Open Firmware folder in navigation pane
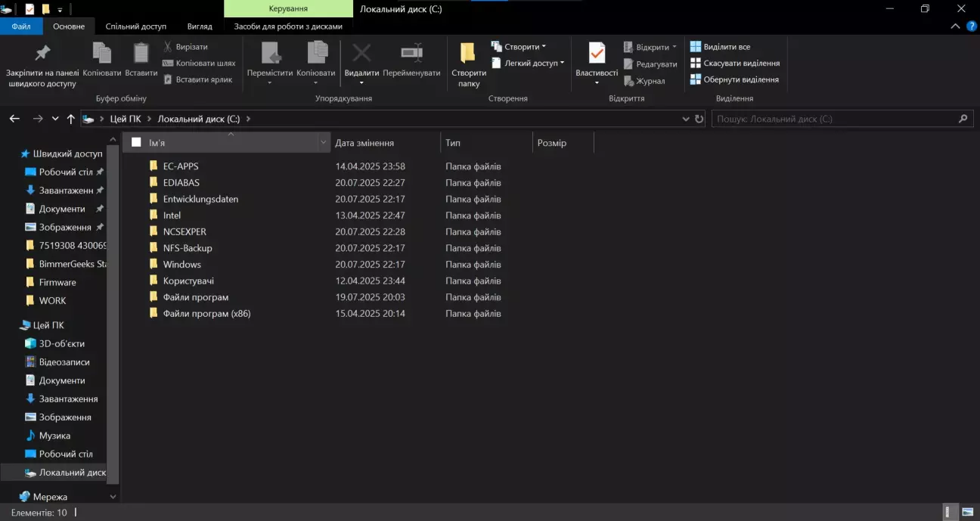 tap(57, 282)
